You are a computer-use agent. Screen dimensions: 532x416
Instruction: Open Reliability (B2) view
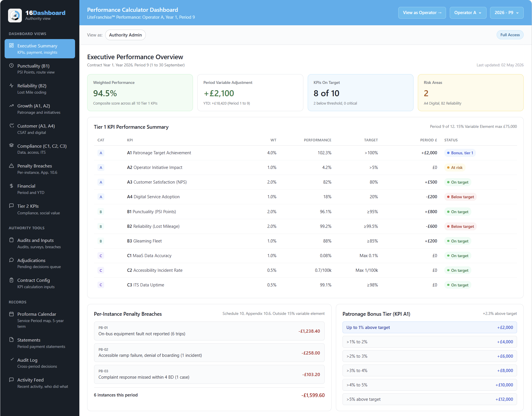(40, 89)
